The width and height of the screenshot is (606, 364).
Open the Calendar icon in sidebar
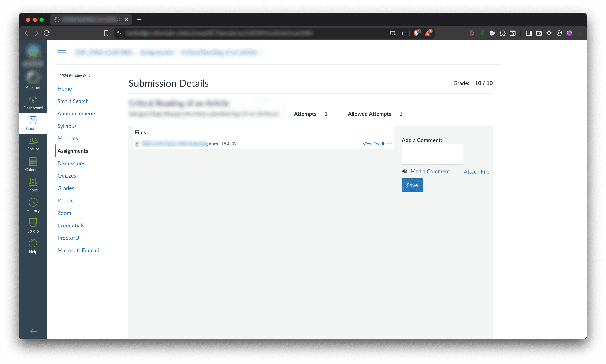coord(33,164)
